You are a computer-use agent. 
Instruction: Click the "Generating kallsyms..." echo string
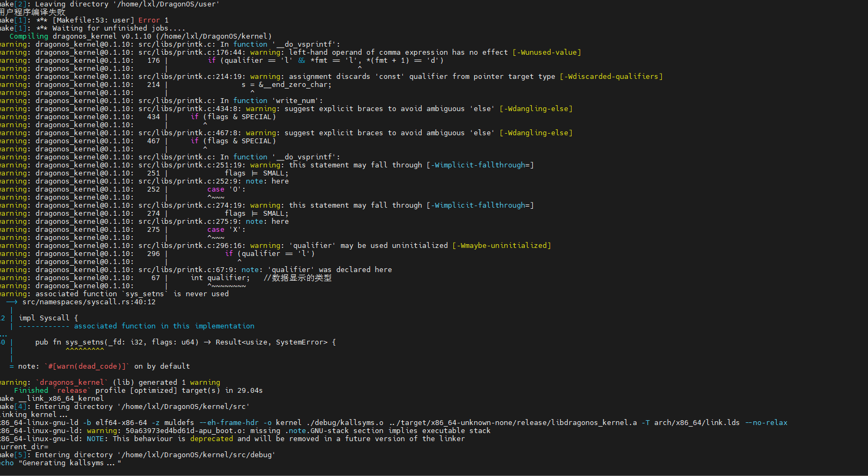coord(70,463)
